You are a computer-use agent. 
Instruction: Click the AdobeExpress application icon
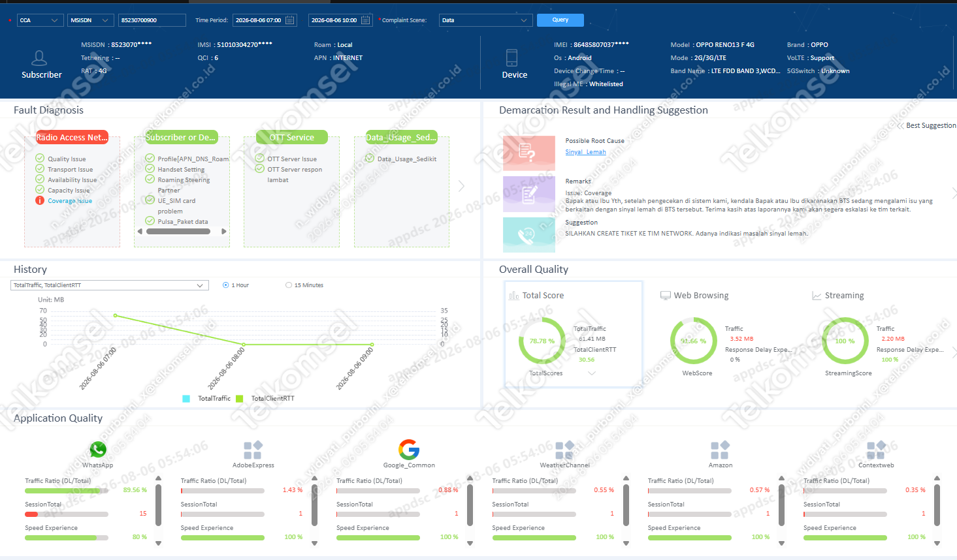253,450
